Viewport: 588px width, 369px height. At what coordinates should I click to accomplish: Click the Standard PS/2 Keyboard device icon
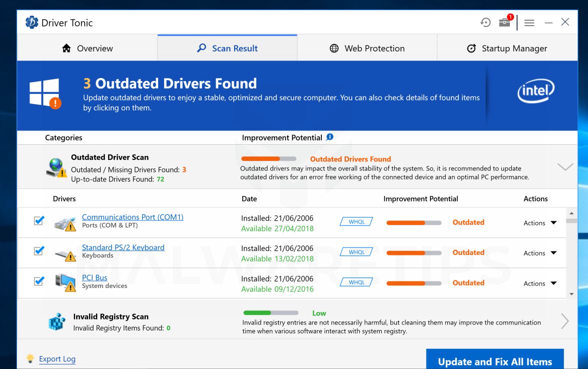(65, 253)
